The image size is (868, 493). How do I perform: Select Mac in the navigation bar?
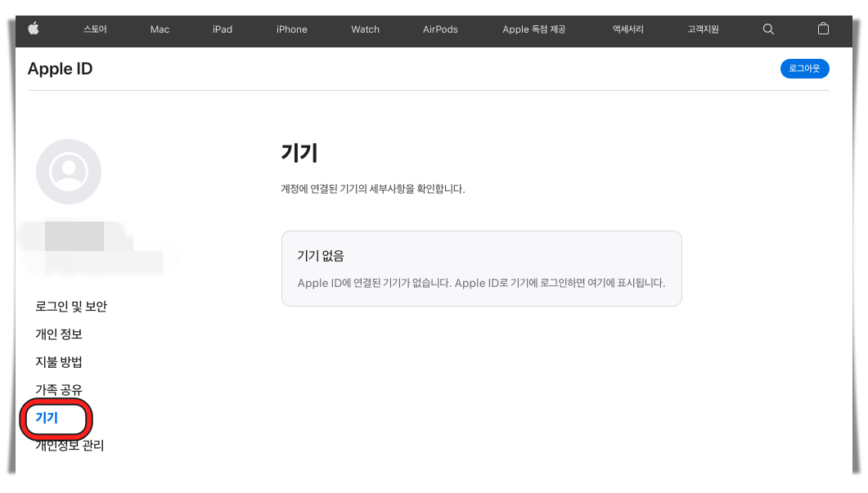coord(159,29)
